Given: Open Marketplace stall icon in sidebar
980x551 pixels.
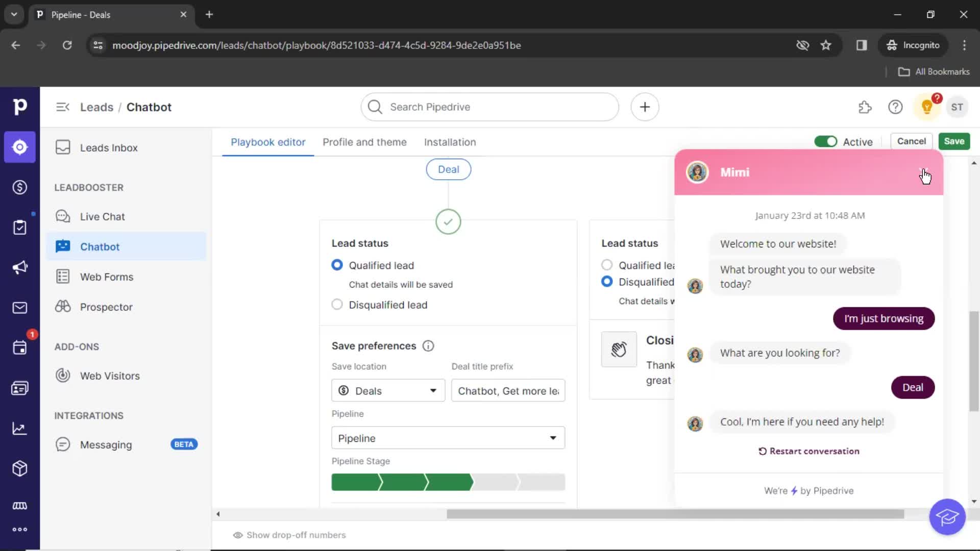Looking at the screenshot, I should click(x=19, y=506).
